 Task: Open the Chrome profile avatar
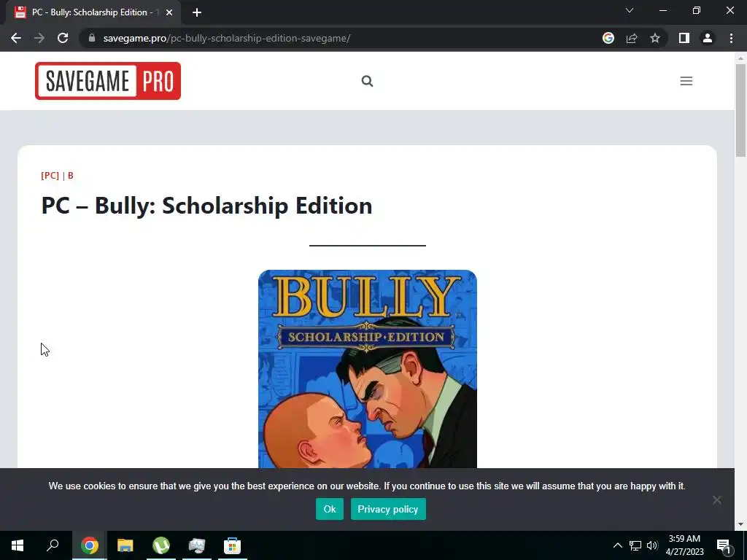708,38
